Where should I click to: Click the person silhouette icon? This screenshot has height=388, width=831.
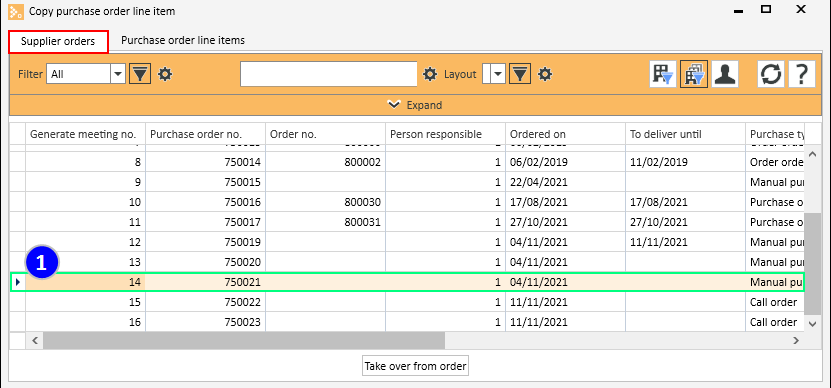tap(724, 74)
